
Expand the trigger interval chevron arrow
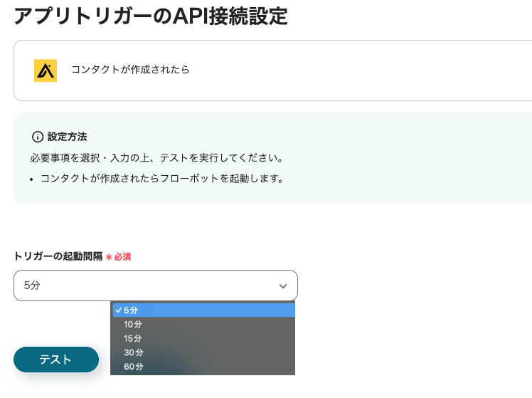tap(283, 286)
